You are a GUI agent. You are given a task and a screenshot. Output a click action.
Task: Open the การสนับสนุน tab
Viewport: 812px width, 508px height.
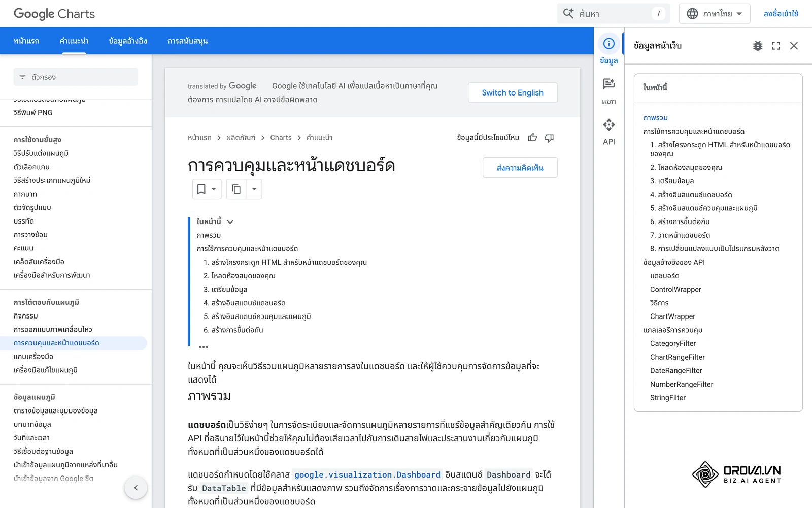(188, 41)
